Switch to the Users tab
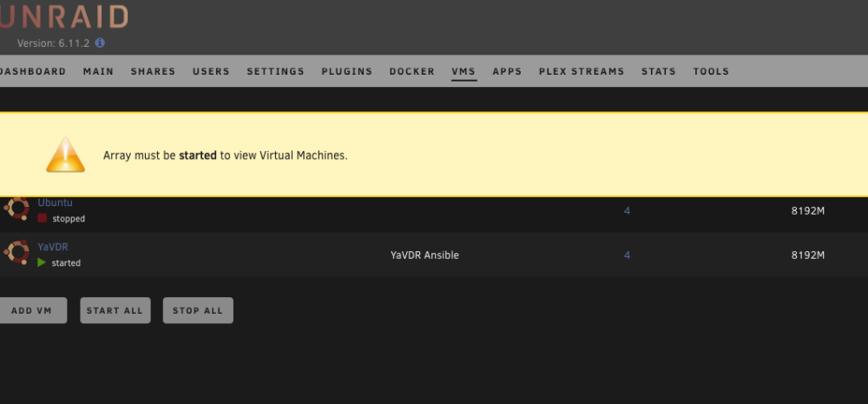This screenshot has height=404, width=868. pyautogui.click(x=211, y=71)
